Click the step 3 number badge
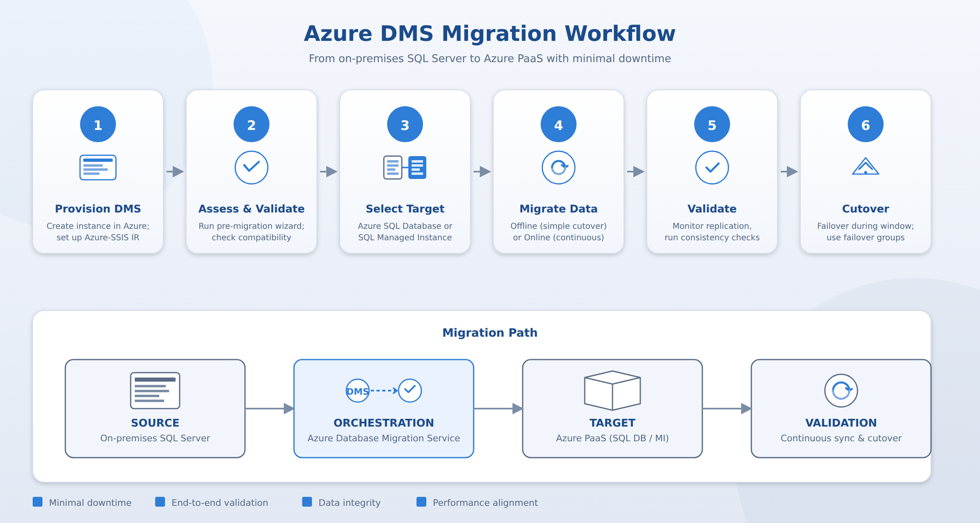This screenshot has height=523, width=980. pos(405,124)
